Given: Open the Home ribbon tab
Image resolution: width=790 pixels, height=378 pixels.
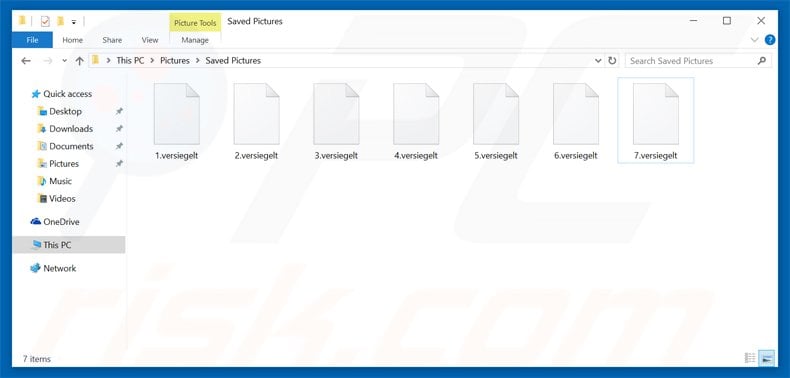Looking at the screenshot, I should coord(73,40).
